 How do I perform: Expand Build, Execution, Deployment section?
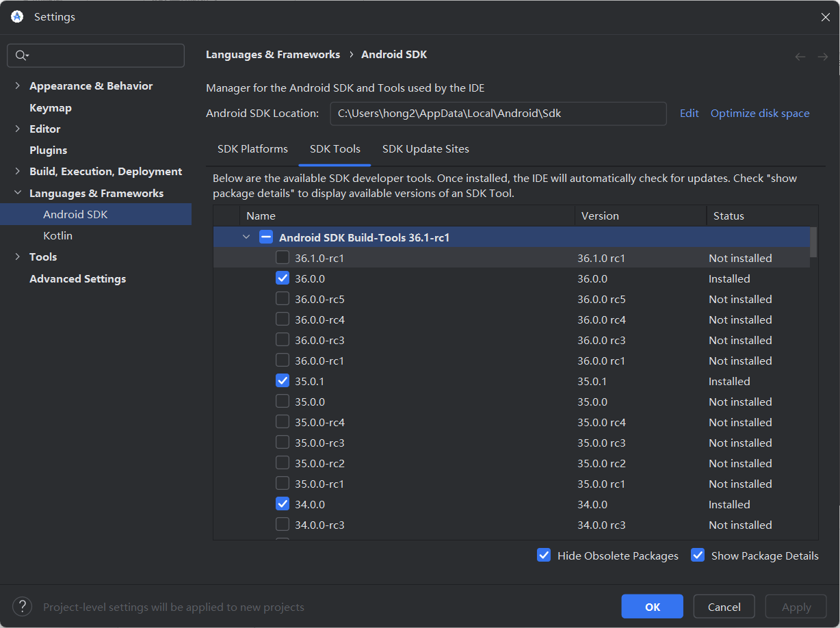pyautogui.click(x=18, y=171)
